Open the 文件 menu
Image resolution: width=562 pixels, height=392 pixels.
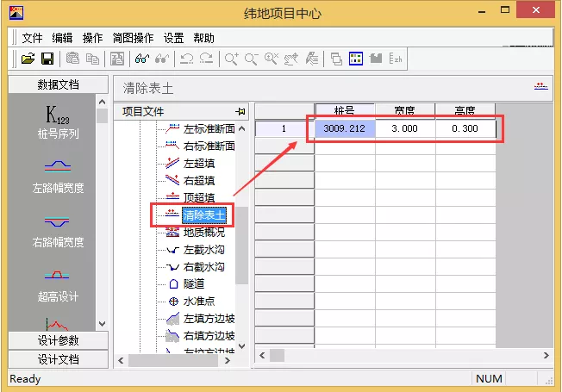point(32,38)
